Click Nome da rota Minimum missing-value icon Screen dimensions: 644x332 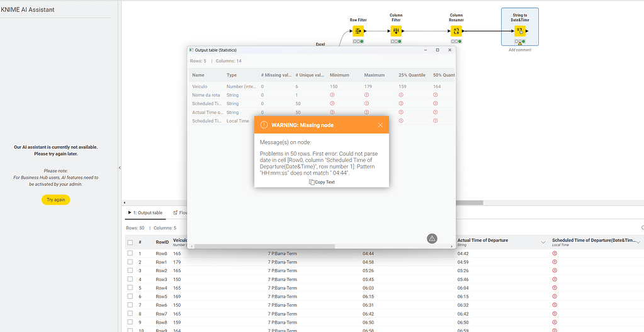(x=332, y=95)
